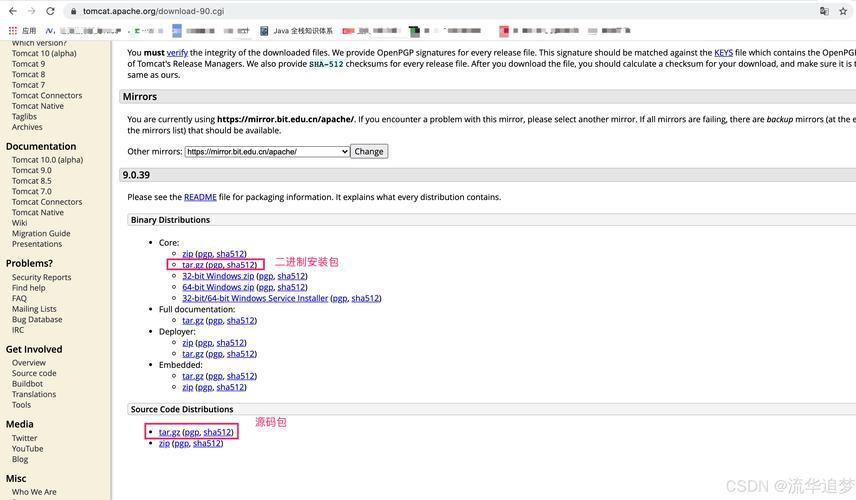Viewport: 856px width, 500px height.
Task: Open sha512 for source code tar.gz
Action: [217, 432]
